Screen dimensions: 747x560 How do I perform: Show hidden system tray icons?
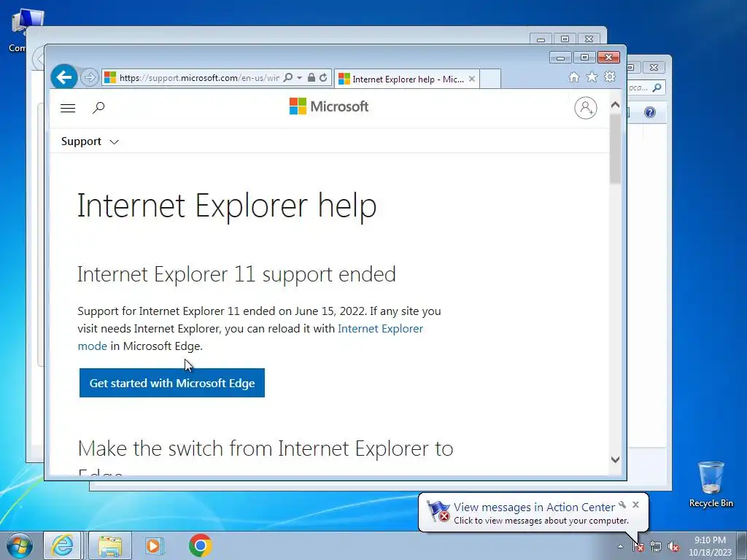coord(620,546)
